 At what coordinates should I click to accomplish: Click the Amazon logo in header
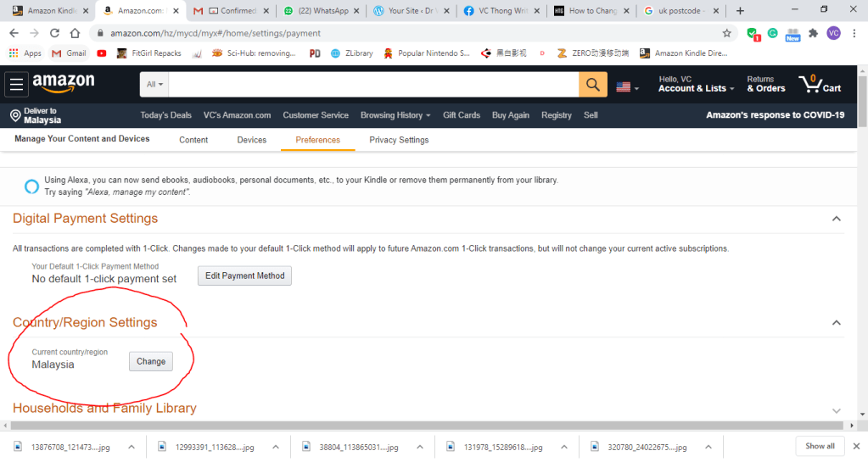(64, 83)
